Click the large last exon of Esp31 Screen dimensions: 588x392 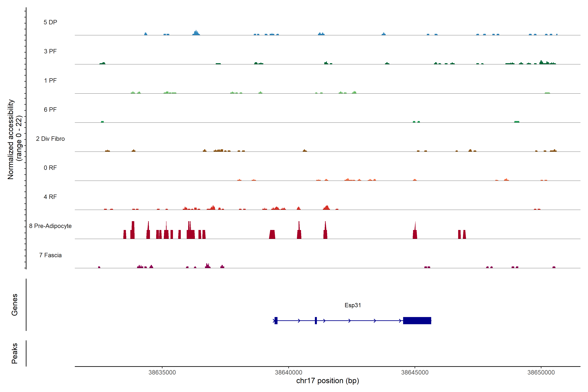pyautogui.click(x=417, y=320)
